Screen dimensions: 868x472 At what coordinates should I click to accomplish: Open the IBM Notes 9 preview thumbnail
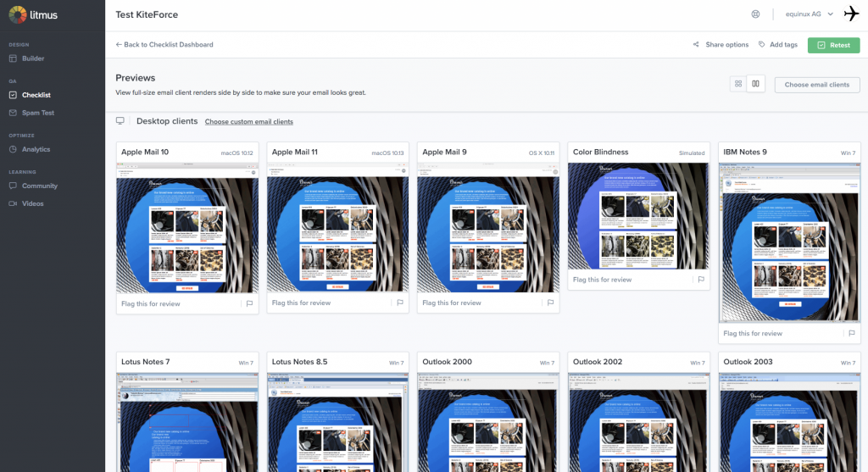coord(789,242)
